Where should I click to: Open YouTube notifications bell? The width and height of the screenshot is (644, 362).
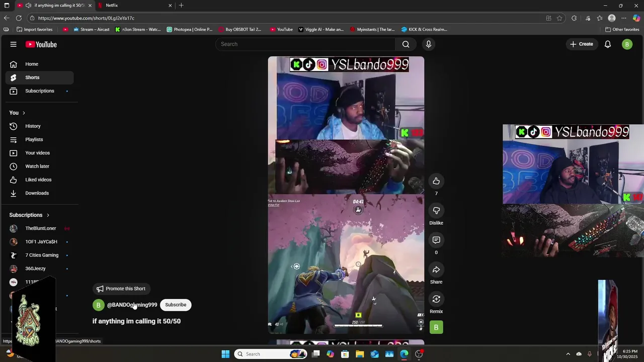(608, 44)
